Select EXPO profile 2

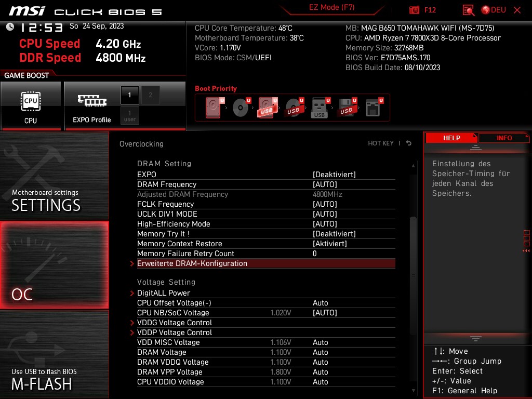tap(150, 95)
